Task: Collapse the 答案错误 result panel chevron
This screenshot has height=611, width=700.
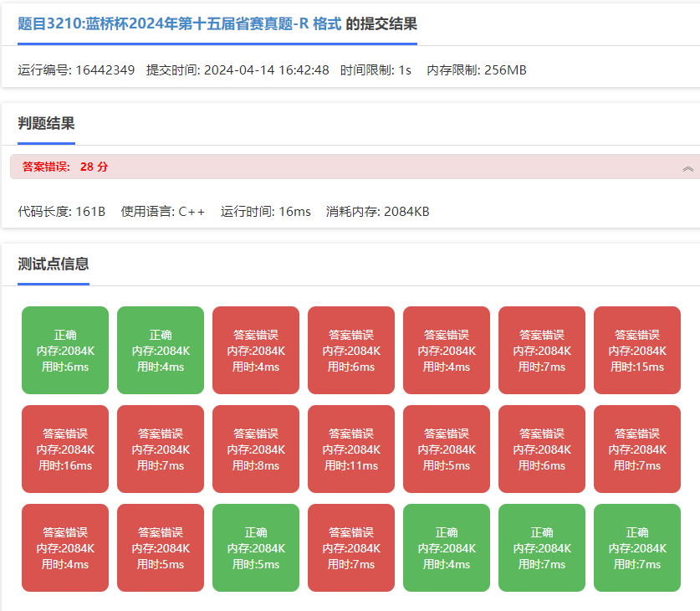Action: 687,167
